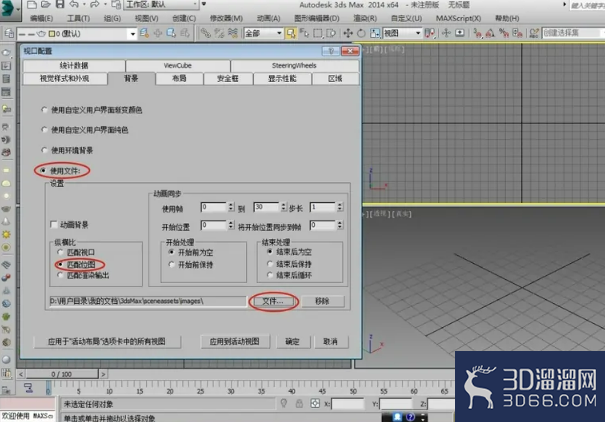This screenshot has height=422, width=605.
Task: Switch to the 统计数据 tab
Action: [74, 66]
